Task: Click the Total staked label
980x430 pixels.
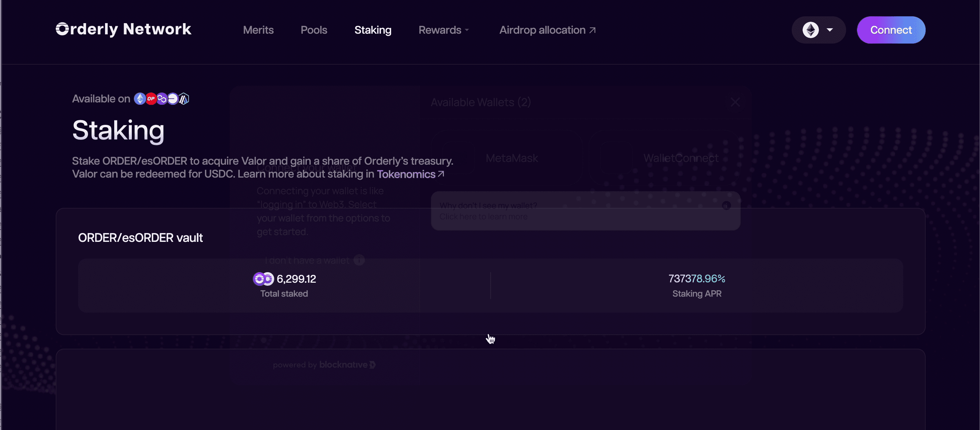Action: [x=284, y=293]
